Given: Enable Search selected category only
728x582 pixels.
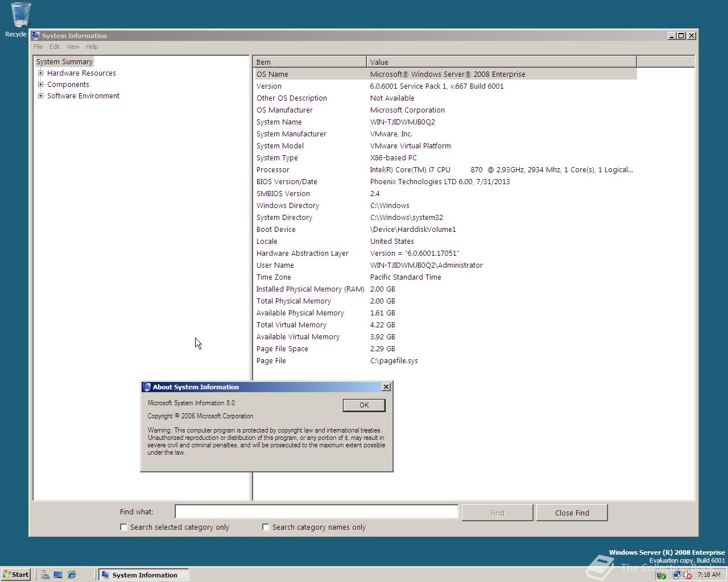Looking at the screenshot, I should [123, 527].
